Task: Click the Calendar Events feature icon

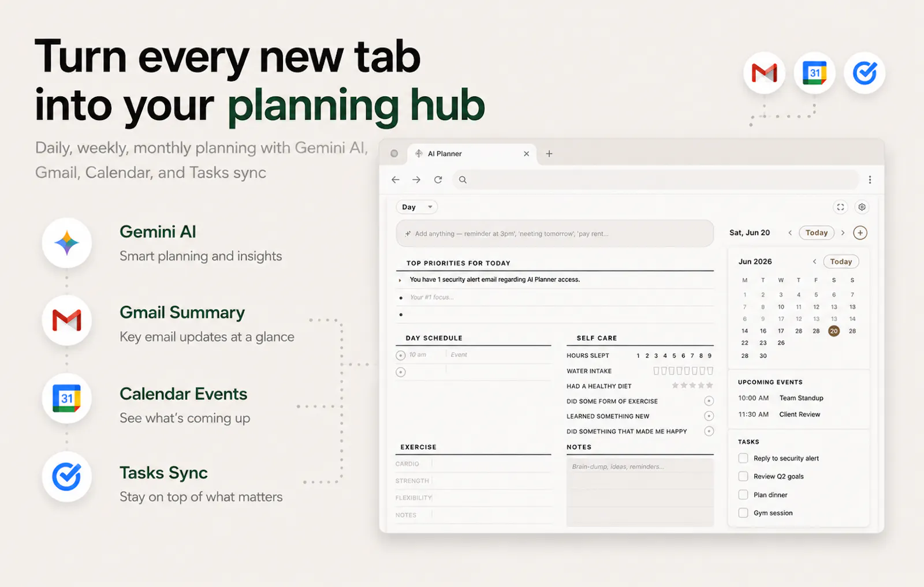Action: [x=67, y=398]
